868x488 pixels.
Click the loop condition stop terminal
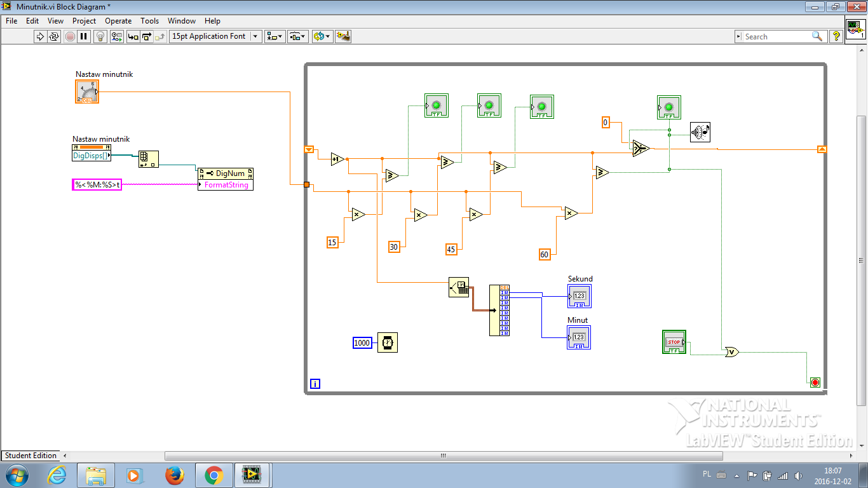(815, 382)
